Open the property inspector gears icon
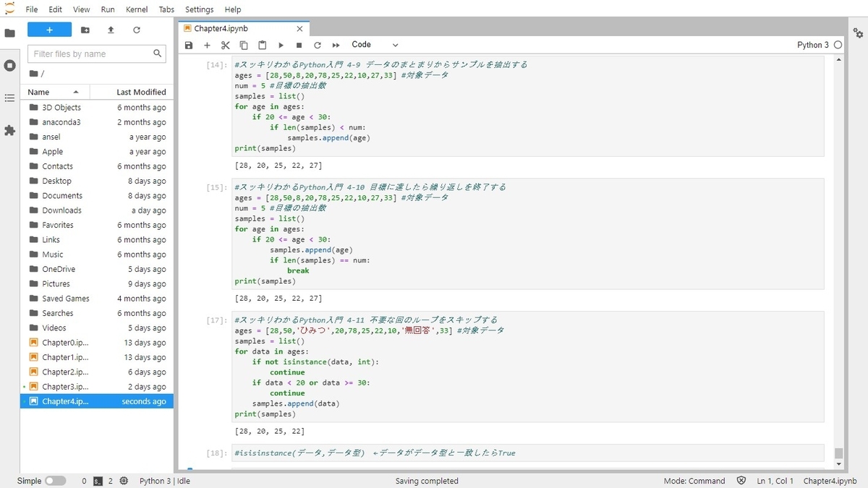 [x=858, y=33]
